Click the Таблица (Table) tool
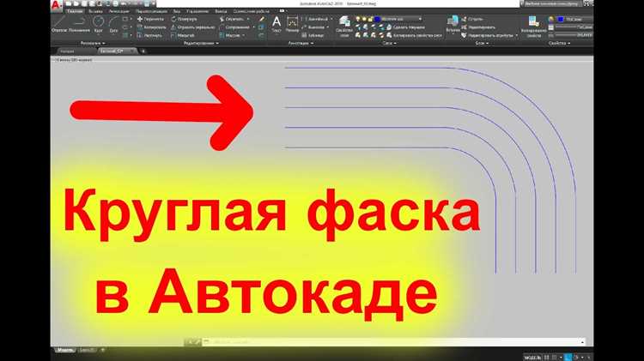Screen dimensions: 644x361 (x=313, y=35)
